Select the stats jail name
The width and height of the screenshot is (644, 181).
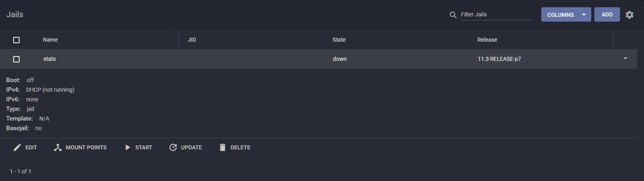(x=50, y=59)
